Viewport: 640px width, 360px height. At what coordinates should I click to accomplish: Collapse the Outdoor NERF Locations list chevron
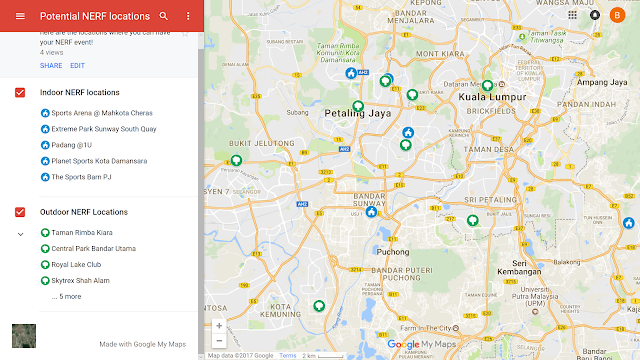pyautogui.click(x=20, y=234)
